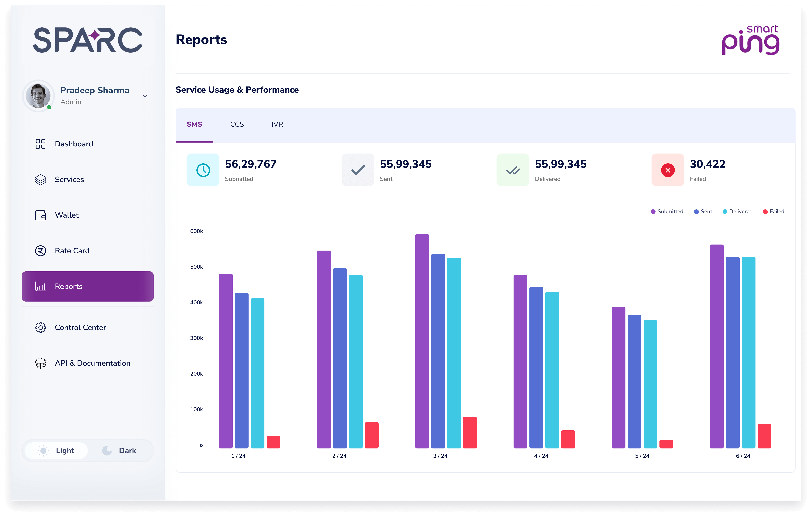
Task: Click the 30,422 Failed count
Action: [x=707, y=164]
